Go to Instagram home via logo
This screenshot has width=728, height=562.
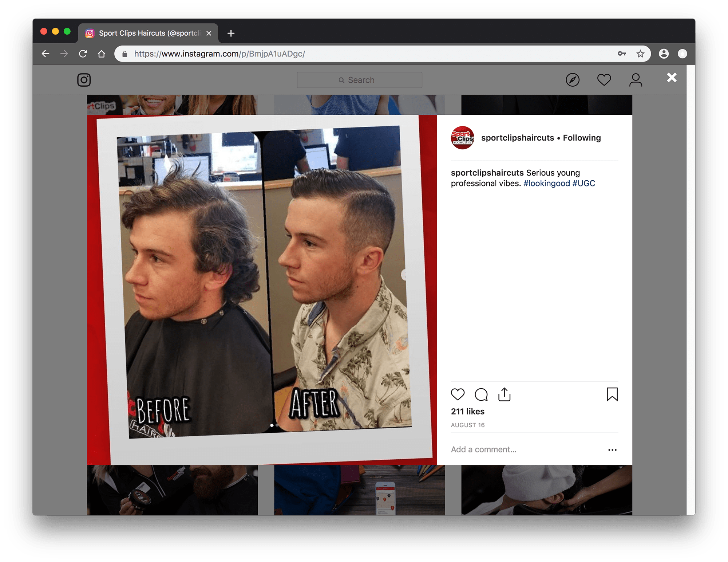(x=84, y=80)
